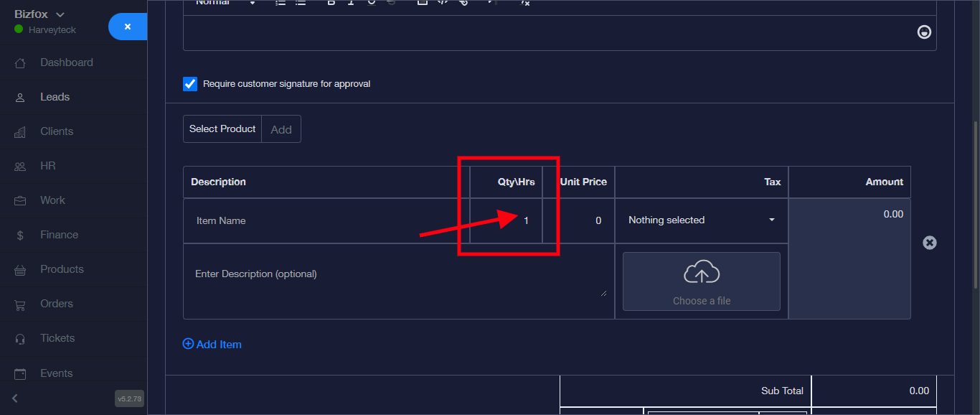The width and height of the screenshot is (980, 415).
Task: Click the Dashboard home icon
Action: pos(20,63)
